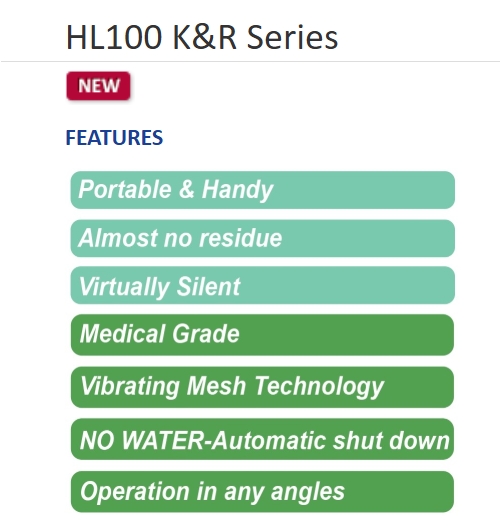This screenshot has height=530, width=500.
Task: Select the Portable & Handy feature pill
Action: point(262,190)
